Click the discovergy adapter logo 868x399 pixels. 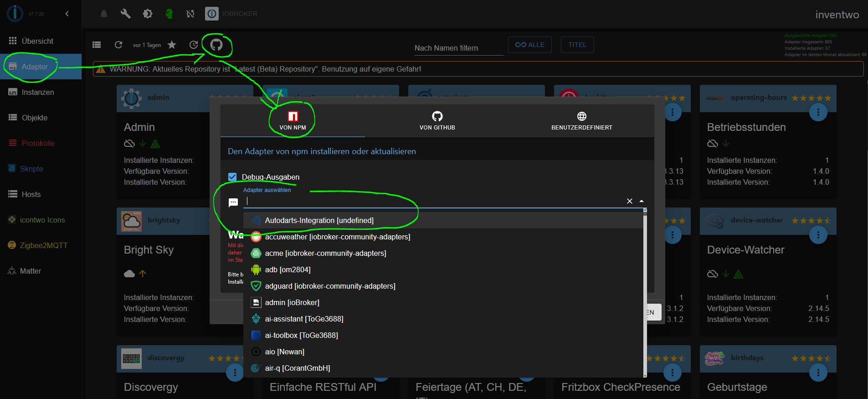pyautogui.click(x=132, y=358)
